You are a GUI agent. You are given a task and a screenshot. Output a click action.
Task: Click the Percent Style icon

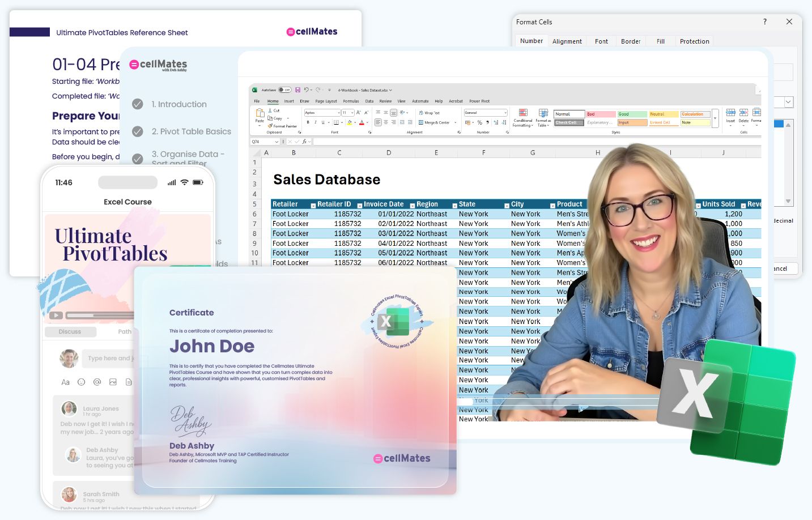479,122
